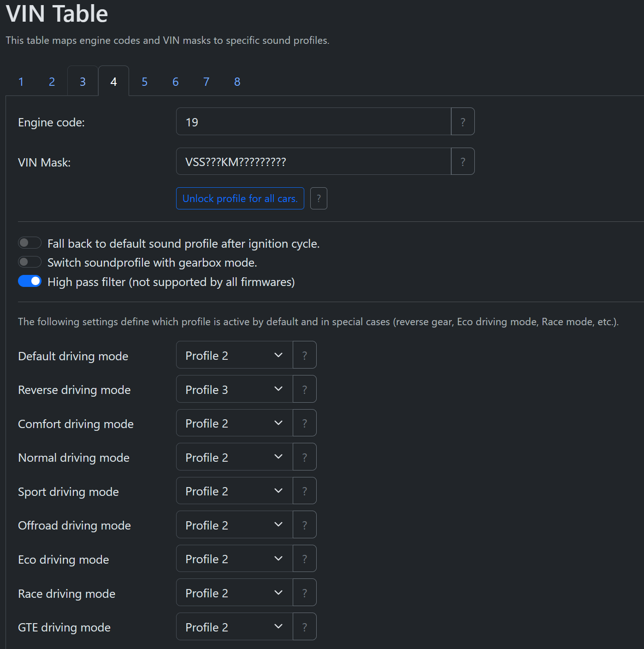Focus the Engine code text field
The width and height of the screenshot is (644, 649).
(x=313, y=122)
